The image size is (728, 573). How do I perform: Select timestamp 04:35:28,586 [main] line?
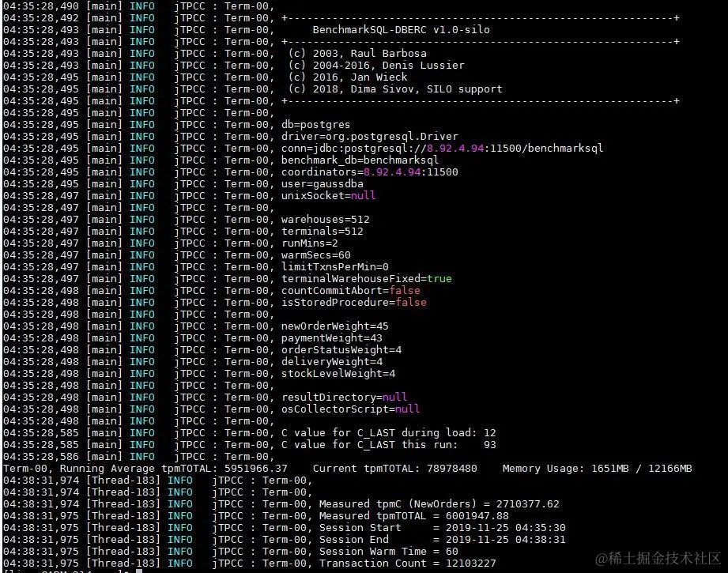(x=139, y=457)
